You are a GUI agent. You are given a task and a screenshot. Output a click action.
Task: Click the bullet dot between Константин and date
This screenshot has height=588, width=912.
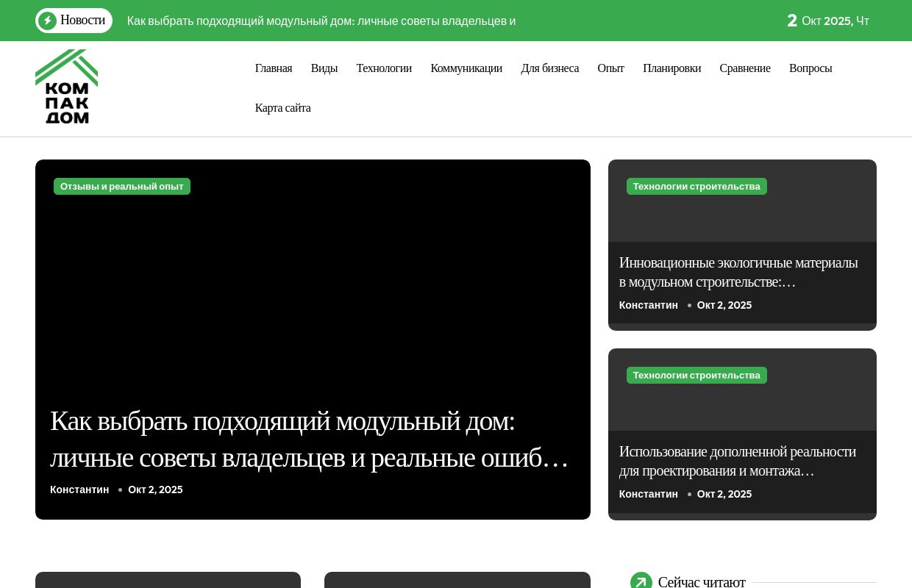coord(120,490)
